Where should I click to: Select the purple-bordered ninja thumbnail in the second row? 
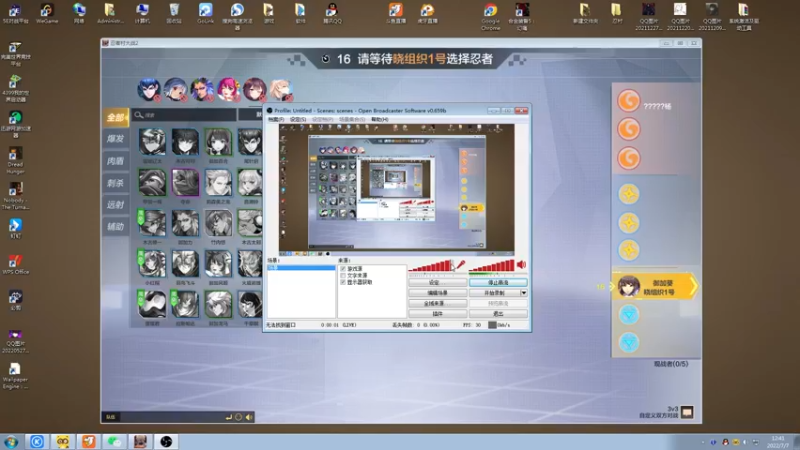click(x=185, y=183)
